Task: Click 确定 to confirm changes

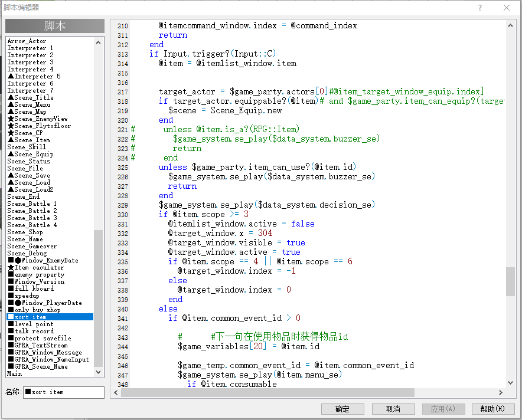Action: click(342, 409)
